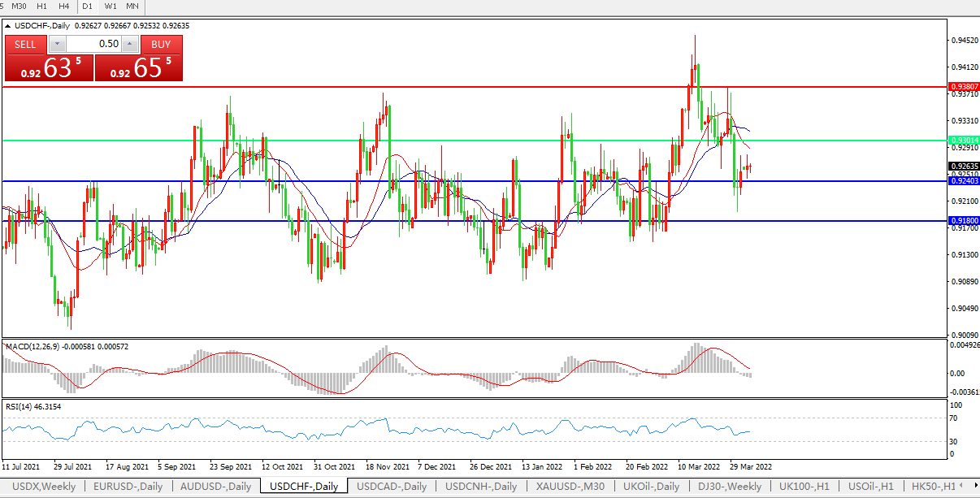Select the red 0.93807 horizontal line label
Image resolution: width=980 pixels, height=498 pixels.
tap(964, 86)
